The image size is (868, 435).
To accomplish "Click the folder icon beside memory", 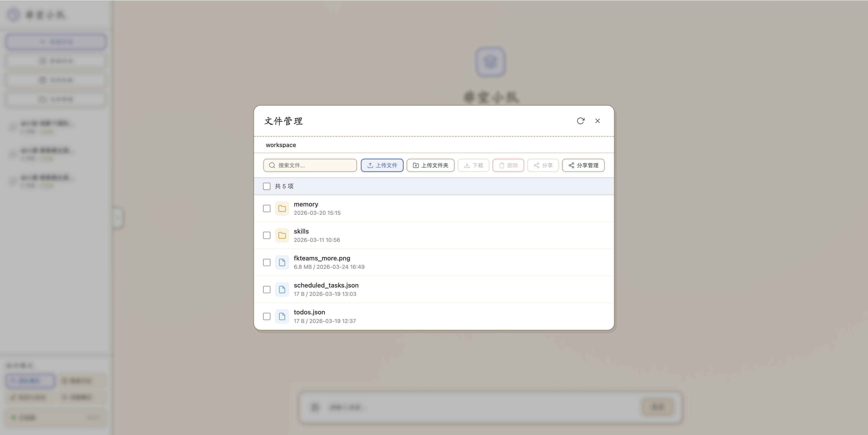I will 282,208.
